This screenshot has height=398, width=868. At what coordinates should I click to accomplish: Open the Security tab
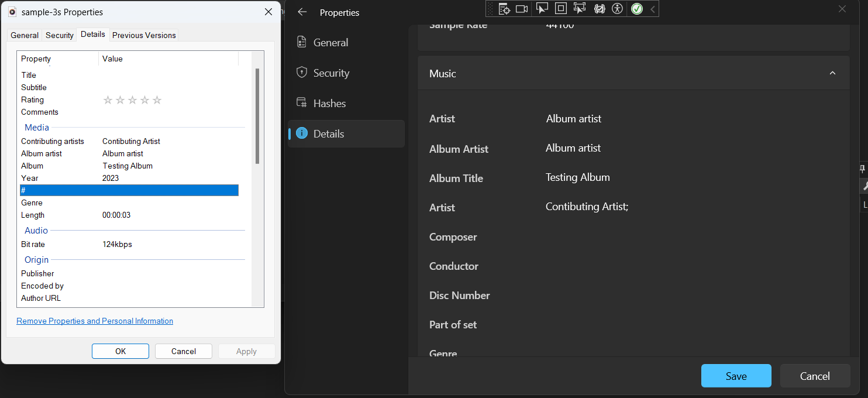[59, 35]
